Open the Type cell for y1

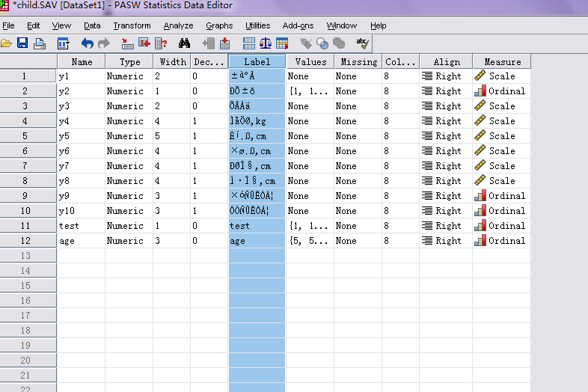[129, 76]
